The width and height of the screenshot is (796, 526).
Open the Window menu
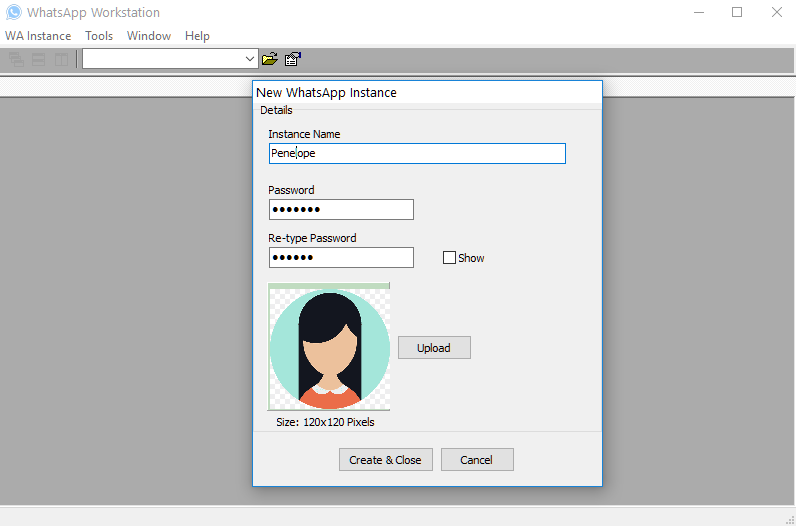click(x=149, y=36)
